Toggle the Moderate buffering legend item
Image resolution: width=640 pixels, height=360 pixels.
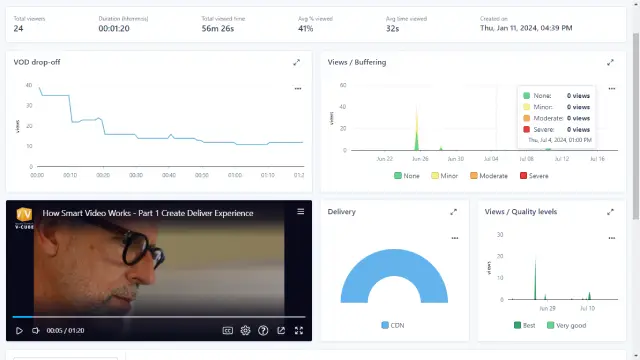point(489,176)
